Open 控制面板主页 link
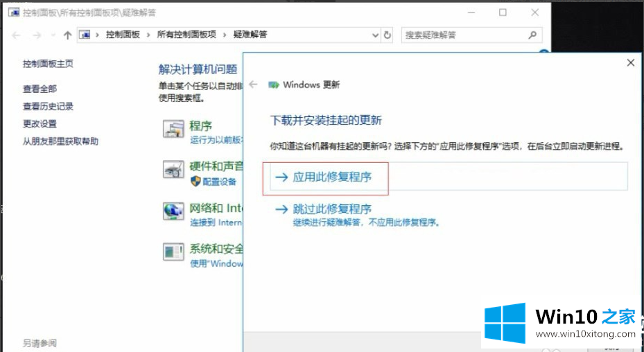 point(48,64)
